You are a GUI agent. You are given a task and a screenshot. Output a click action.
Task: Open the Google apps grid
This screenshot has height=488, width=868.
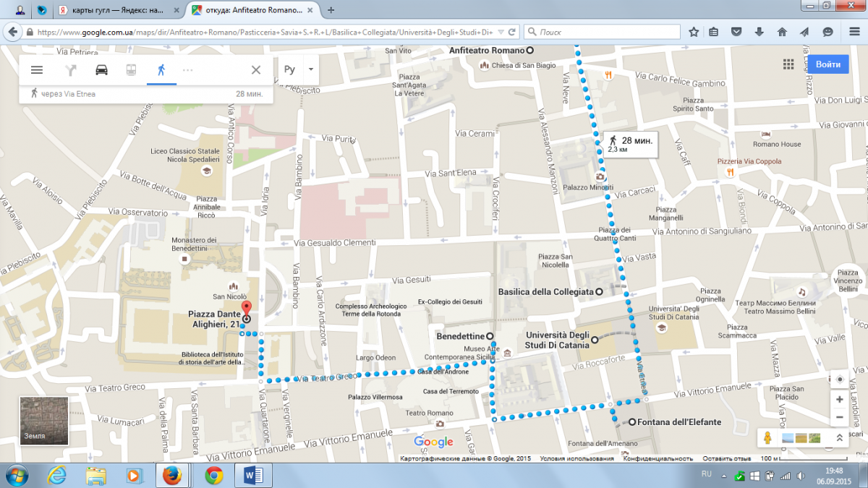(x=788, y=64)
